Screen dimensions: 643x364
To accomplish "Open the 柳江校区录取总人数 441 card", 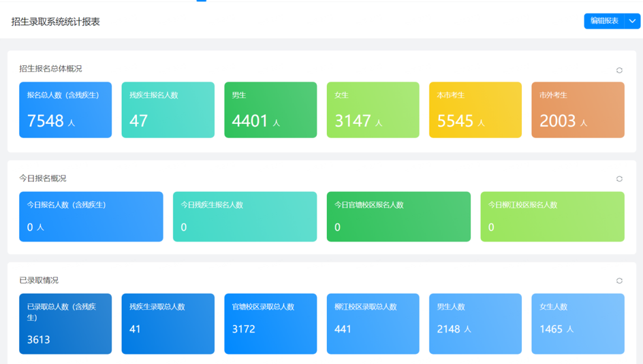I will tap(373, 323).
